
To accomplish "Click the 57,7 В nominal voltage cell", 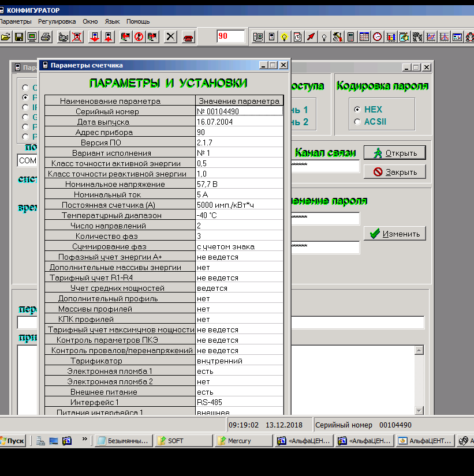I will coord(239,184).
